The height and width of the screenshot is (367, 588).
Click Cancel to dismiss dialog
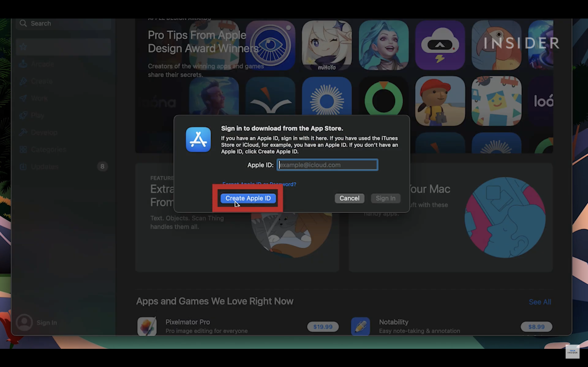click(x=349, y=198)
